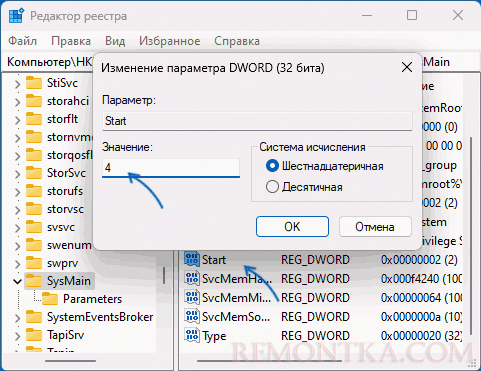The width and height of the screenshot is (481, 371).
Task: Confirm the DWORD edit with OK
Action: point(292,227)
